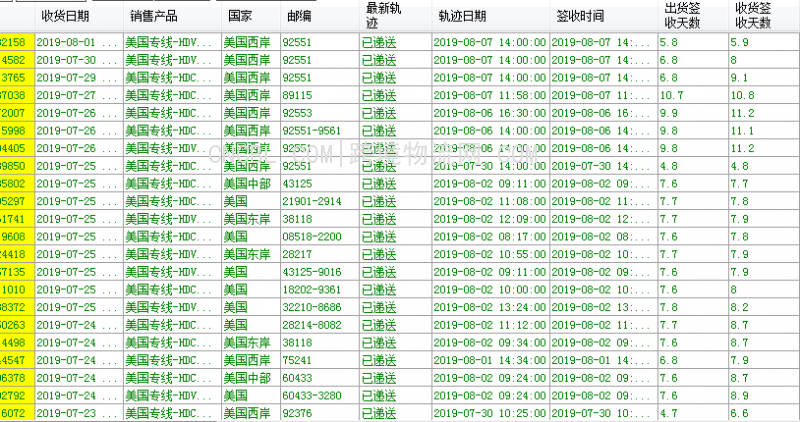Sort by the 邮编 column header
This screenshot has width=800, height=422.
pos(299,16)
